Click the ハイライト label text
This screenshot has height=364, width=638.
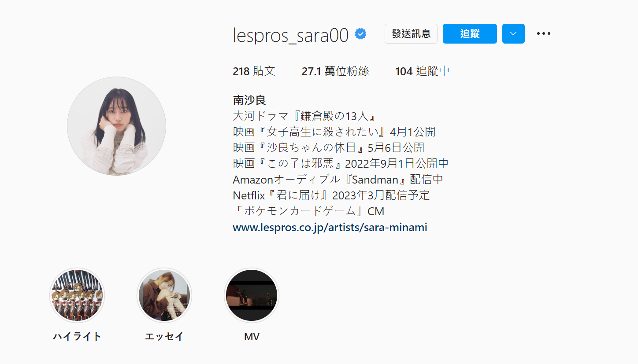(77, 337)
